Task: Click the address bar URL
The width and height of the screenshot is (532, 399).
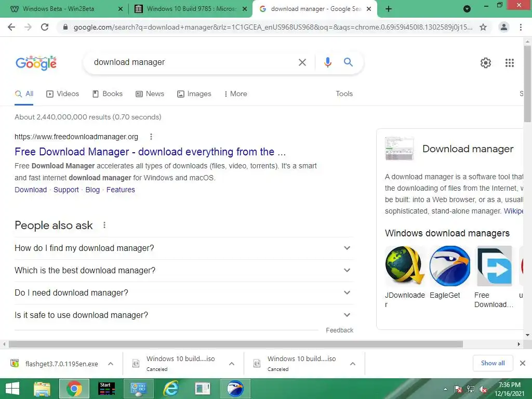Action: point(273,27)
